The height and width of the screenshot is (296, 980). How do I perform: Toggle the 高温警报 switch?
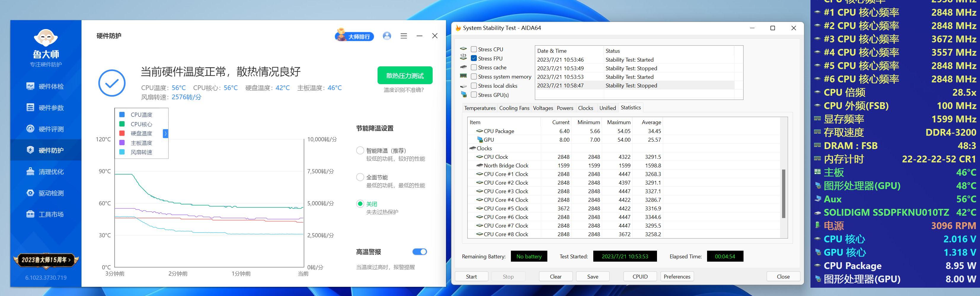coord(420,252)
